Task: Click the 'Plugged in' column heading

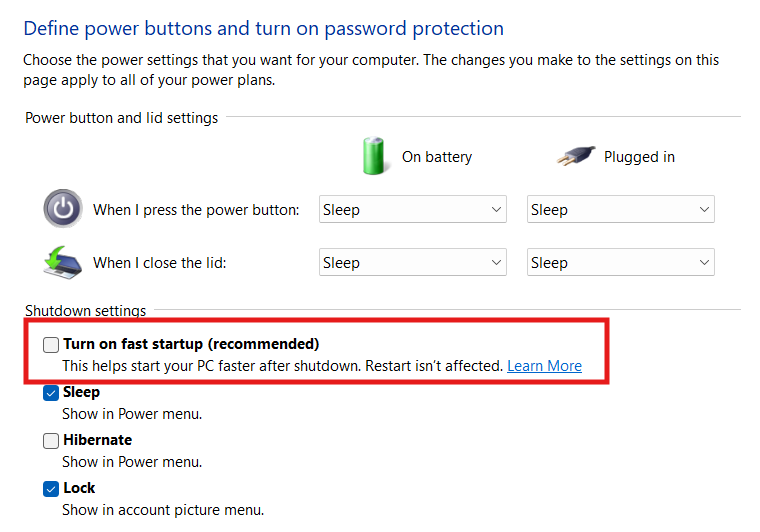Action: (x=638, y=157)
